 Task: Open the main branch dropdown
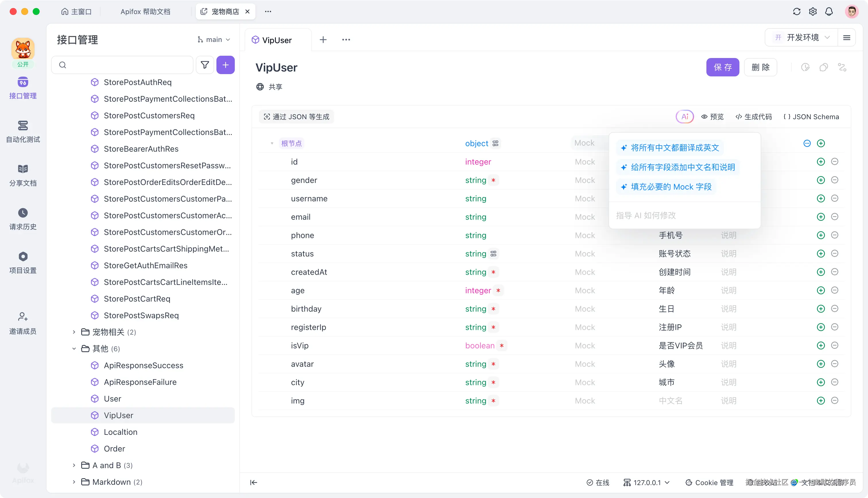214,40
